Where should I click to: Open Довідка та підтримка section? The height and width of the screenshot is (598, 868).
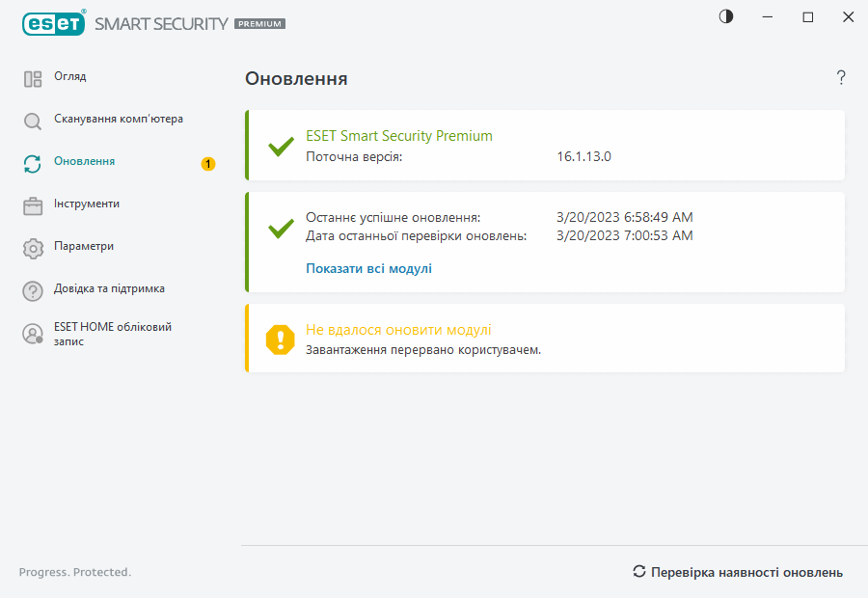tap(109, 289)
